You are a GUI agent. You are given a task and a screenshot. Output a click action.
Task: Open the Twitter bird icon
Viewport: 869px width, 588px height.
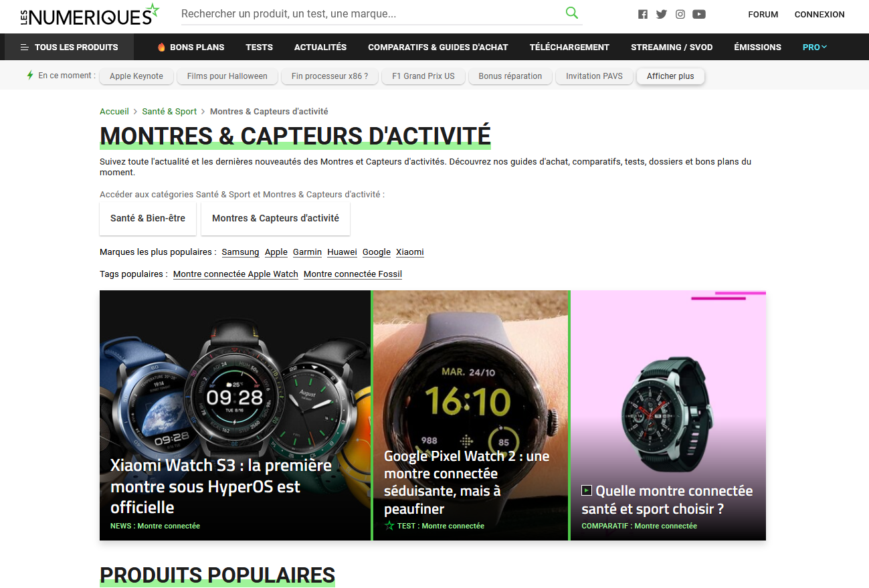tap(662, 14)
